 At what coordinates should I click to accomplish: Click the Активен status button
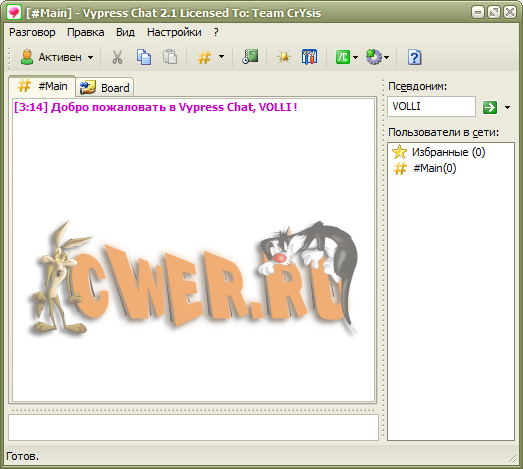click(x=51, y=57)
